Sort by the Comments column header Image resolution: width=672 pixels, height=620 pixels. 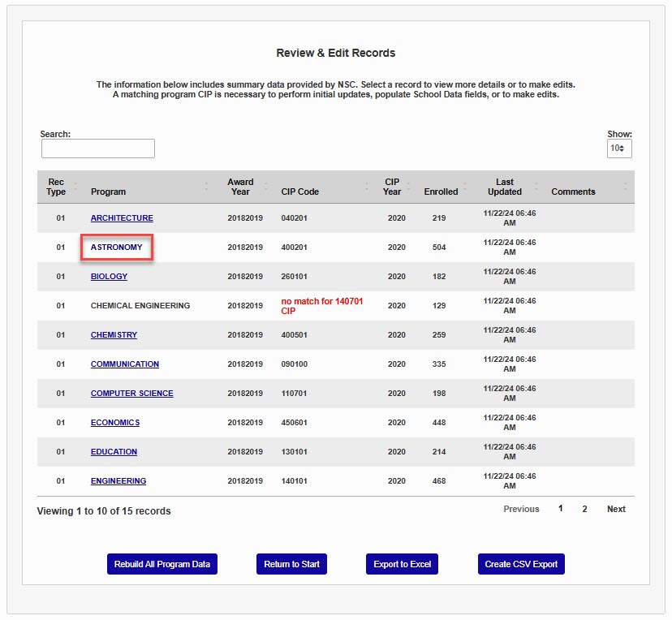coord(573,192)
